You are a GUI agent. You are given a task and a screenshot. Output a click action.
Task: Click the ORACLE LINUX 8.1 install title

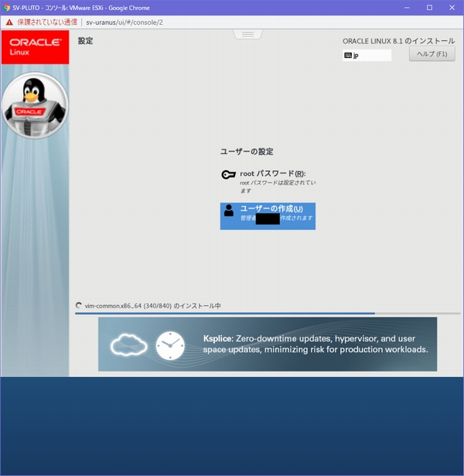(x=398, y=41)
